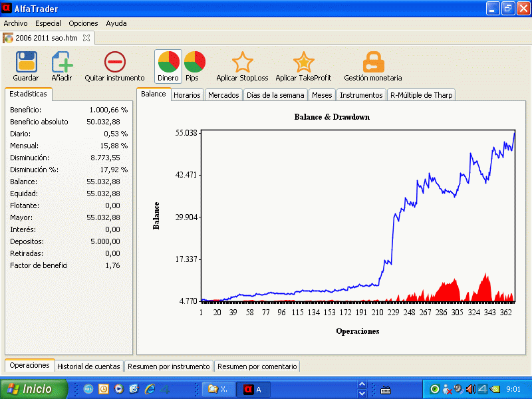Click taskbar scroll down arrow
Viewport: 532px width, 399px height.
(362, 394)
